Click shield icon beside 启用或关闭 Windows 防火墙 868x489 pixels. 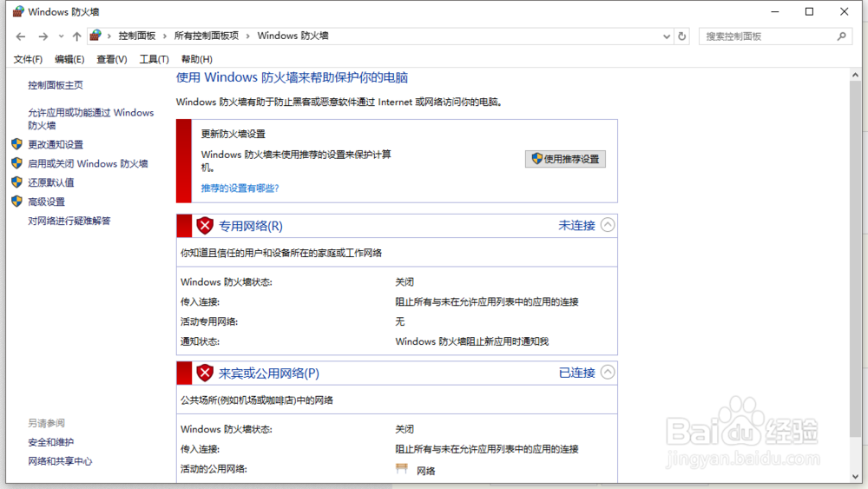16,163
